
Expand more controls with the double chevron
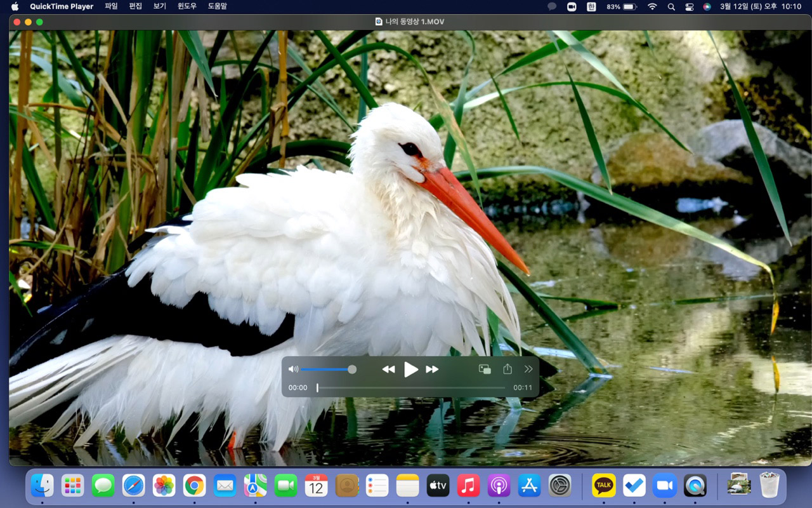coord(528,369)
